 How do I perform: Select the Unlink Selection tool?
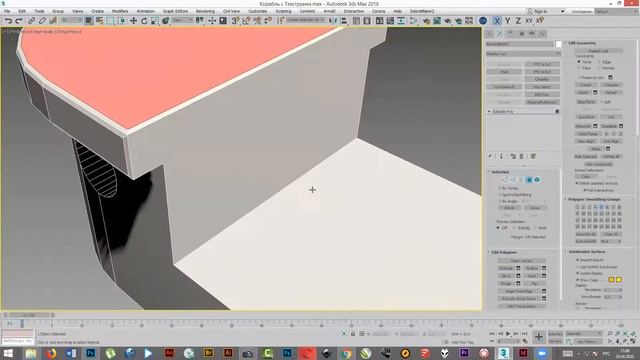coord(42,20)
